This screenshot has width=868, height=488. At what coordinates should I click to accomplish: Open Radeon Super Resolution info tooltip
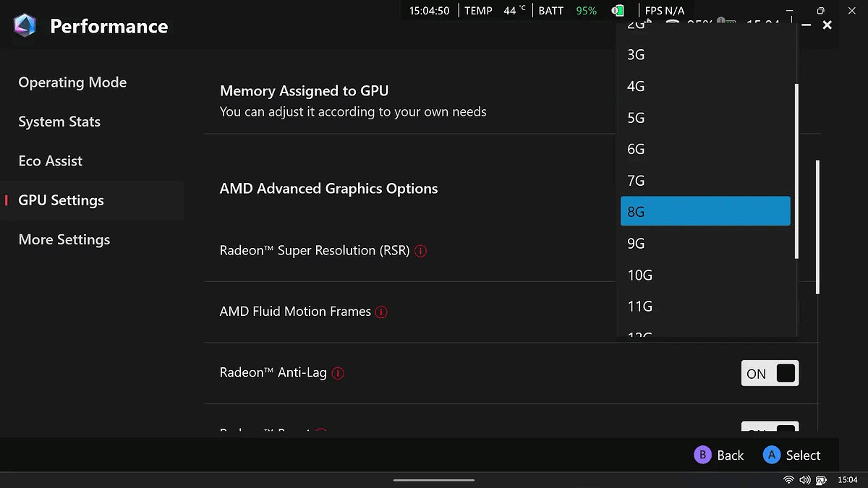tap(420, 251)
